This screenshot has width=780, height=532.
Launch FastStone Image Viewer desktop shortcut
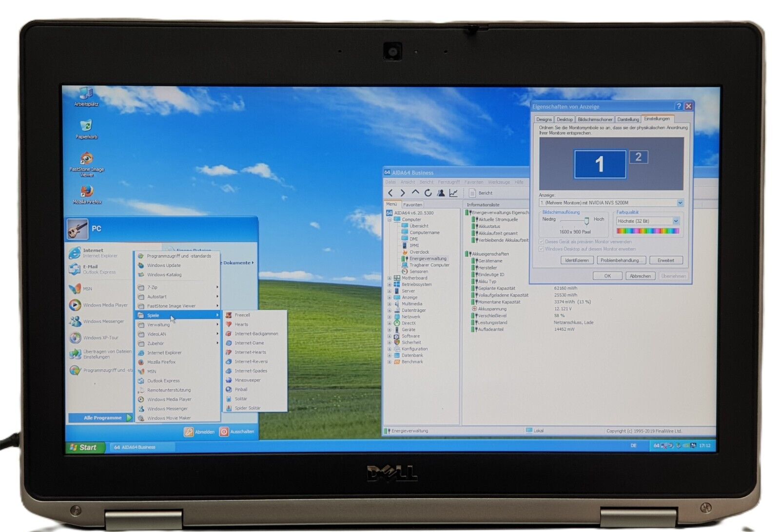pos(87,164)
